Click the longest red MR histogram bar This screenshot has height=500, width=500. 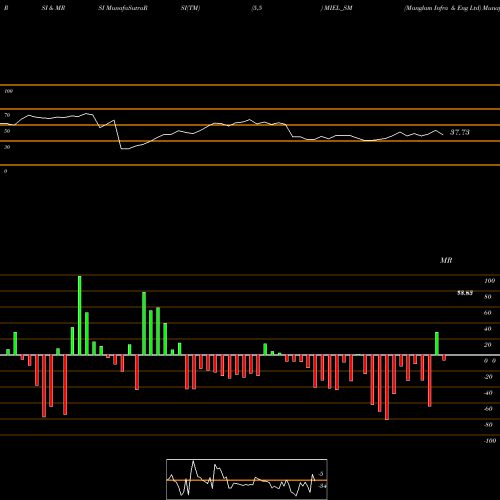pyautogui.click(x=387, y=387)
